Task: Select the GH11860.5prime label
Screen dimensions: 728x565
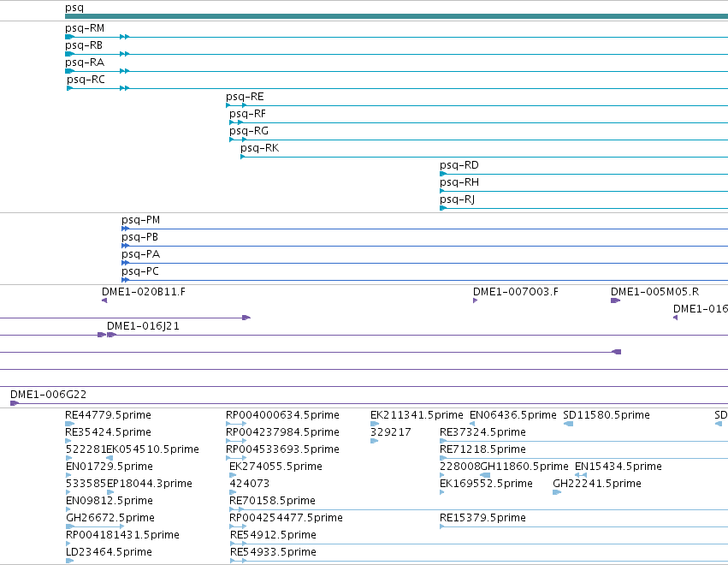Action: (x=524, y=467)
